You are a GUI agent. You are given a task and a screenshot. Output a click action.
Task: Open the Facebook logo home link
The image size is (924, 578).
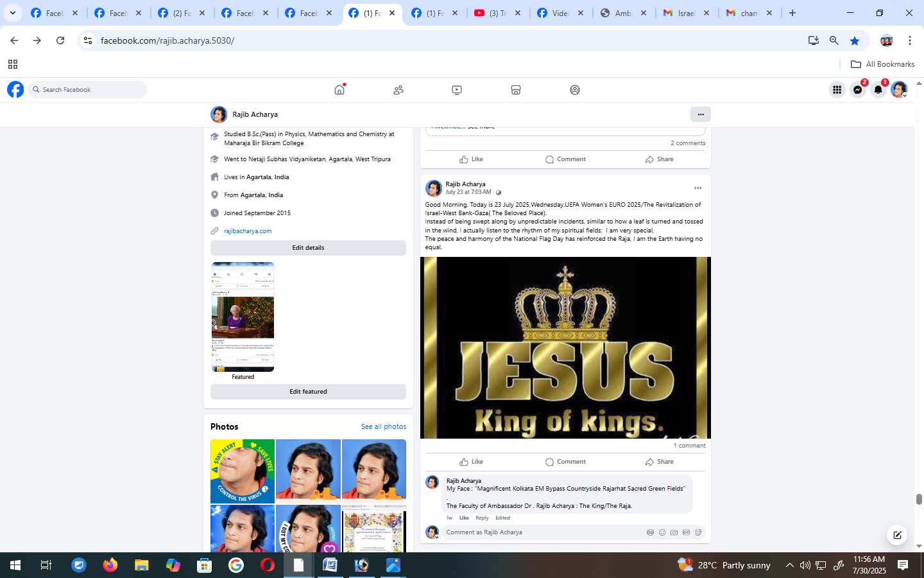[x=15, y=89]
